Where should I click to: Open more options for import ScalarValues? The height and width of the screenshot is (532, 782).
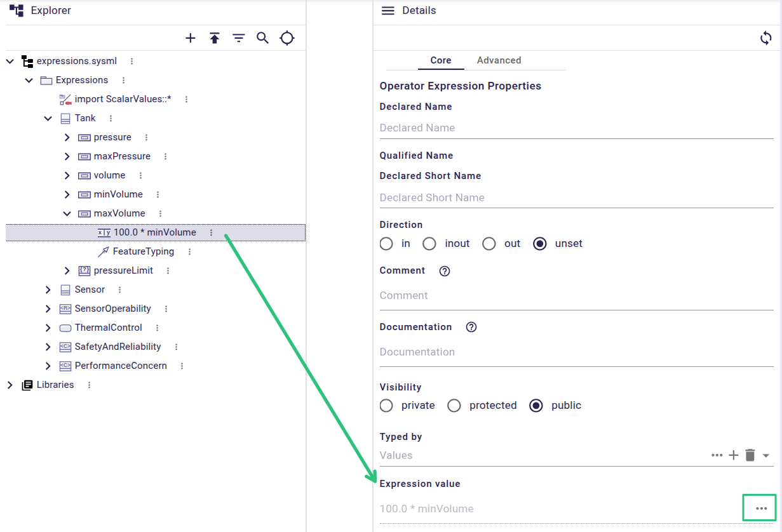click(x=186, y=99)
